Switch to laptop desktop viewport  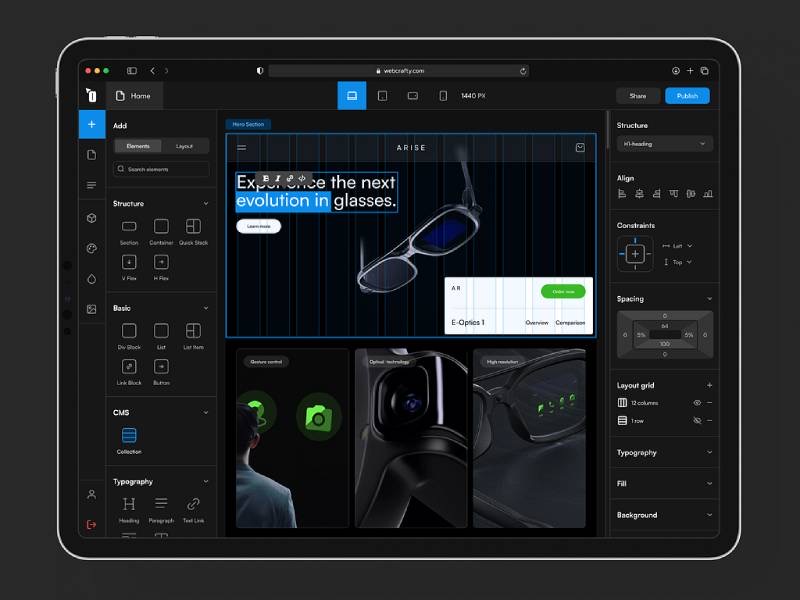(352, 95)
